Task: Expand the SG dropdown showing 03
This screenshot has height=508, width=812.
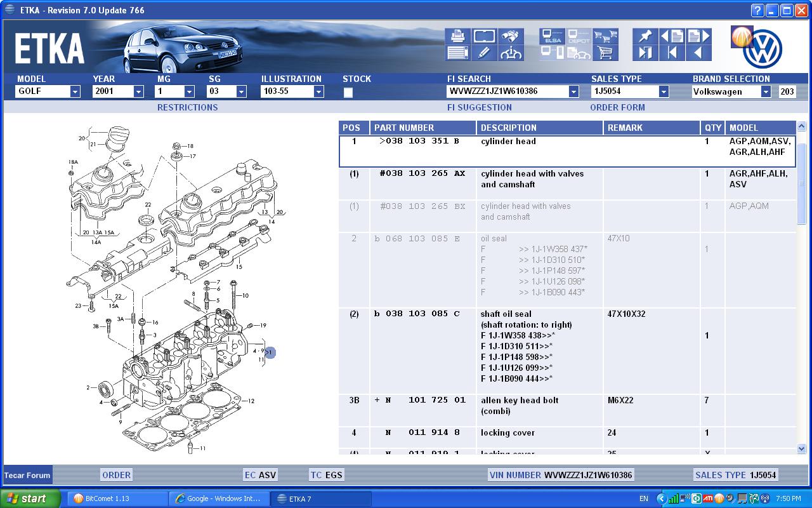Action: (241, 91)
